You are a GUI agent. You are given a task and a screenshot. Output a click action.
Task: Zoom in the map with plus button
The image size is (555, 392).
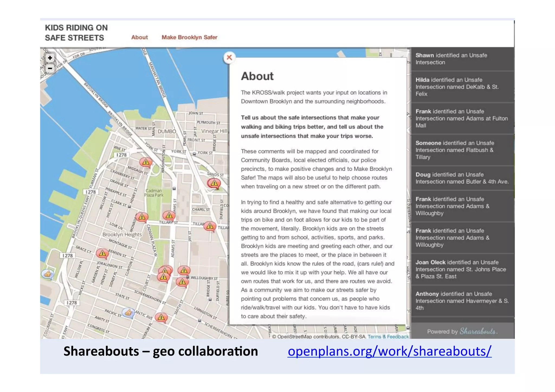[50, 58]
